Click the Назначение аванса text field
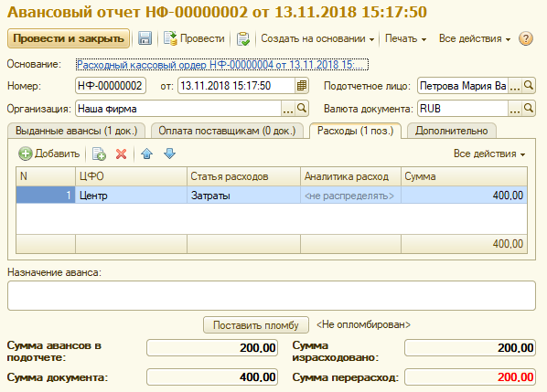The width and height of the screenshot is (547, 392). [x=272, y=295]
